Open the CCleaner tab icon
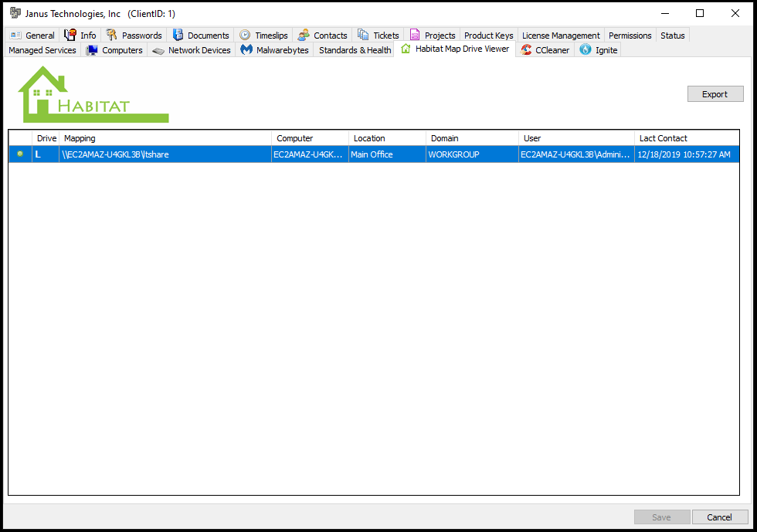 point(526,50)
